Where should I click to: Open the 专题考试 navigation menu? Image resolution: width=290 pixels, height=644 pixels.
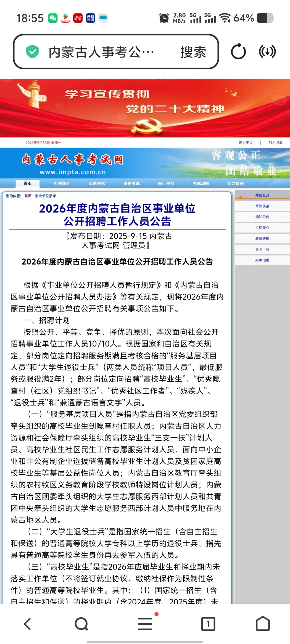[97, 184]
